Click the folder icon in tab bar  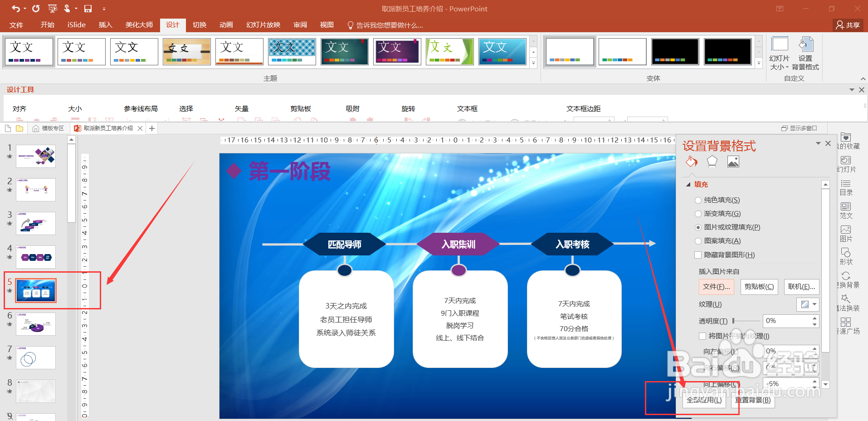[20, 128]
